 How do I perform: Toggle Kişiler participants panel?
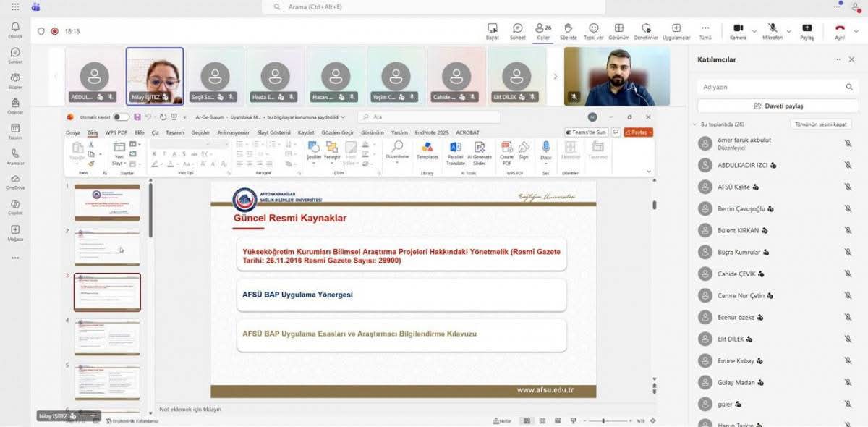tap(542, 30)
